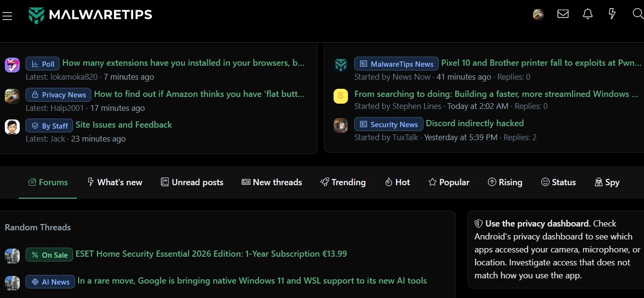The image size is (644, 298).
Task: Open the ESET Home Security Essential 2026 thread
Action: (211, 254)
